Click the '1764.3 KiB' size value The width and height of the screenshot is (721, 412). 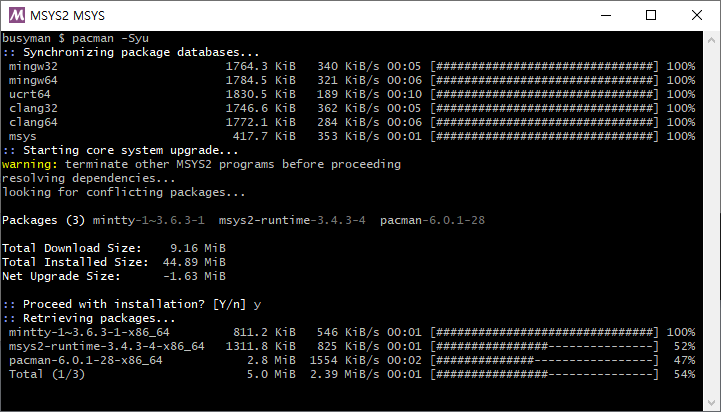(260, 67)
